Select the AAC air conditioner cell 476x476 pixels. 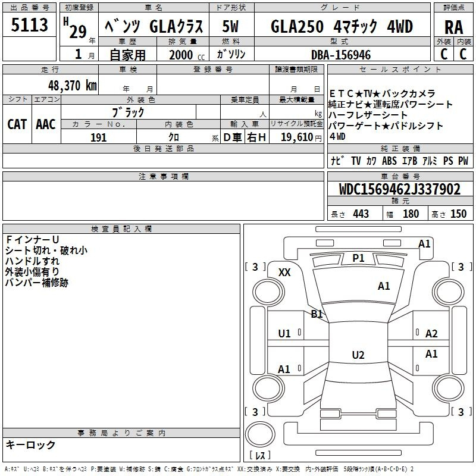coord(46,124)
